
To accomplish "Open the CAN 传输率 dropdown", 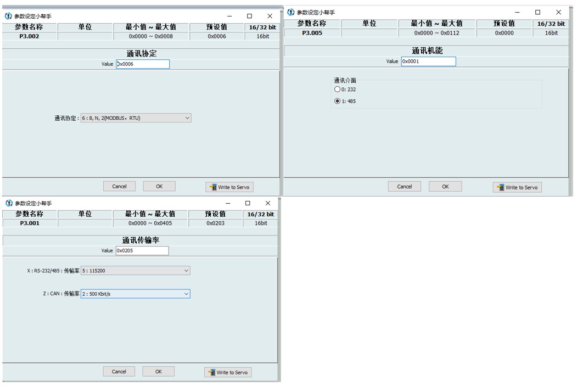I will pyautogui.click(x=135, y=294).
